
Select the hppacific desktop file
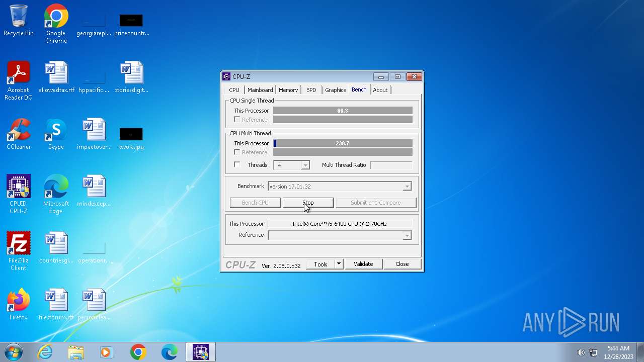94,80
